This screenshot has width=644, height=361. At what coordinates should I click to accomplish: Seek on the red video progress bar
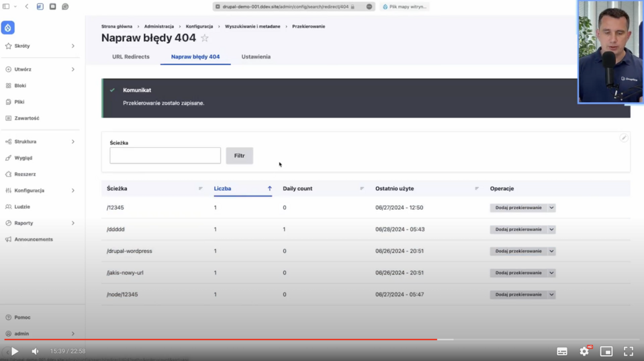[x=220, y=339]
